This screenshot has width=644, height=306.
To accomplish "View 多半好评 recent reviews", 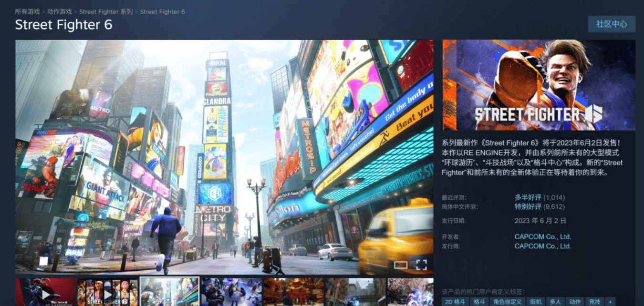I will [528, 197].
